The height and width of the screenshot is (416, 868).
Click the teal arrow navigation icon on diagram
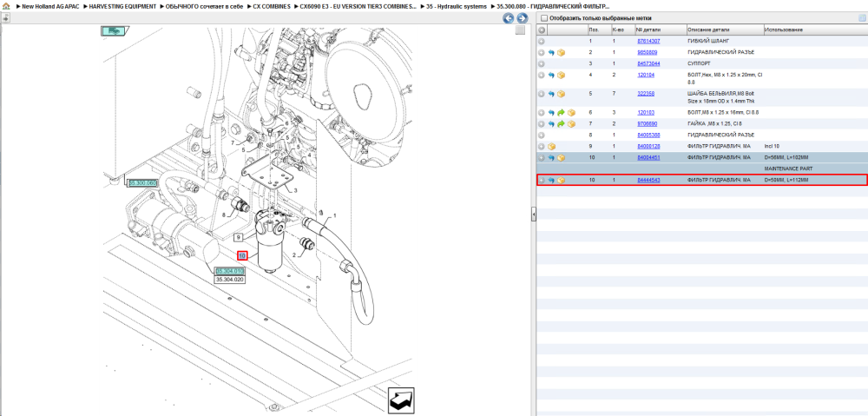pos(115,31)
